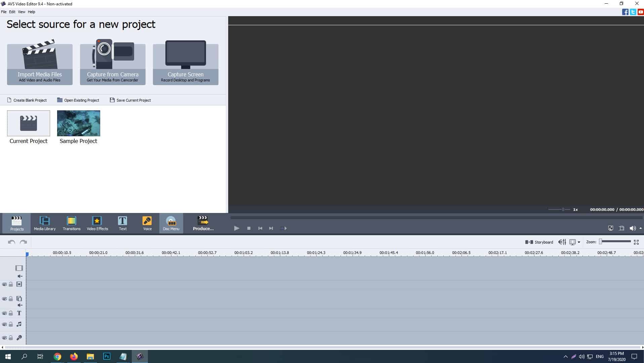Open the audio mixer icon
The width and height of the screenshot is (644, 363).
562,242
